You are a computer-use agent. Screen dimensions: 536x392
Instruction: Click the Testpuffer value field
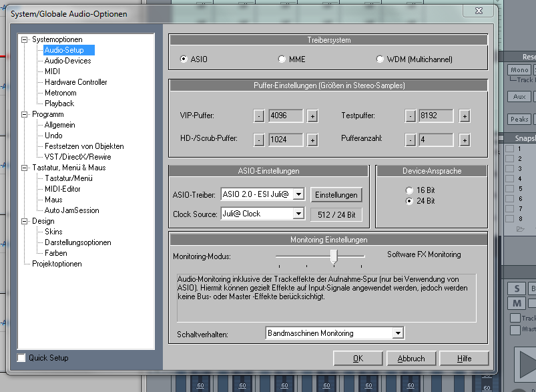(436, 116)
